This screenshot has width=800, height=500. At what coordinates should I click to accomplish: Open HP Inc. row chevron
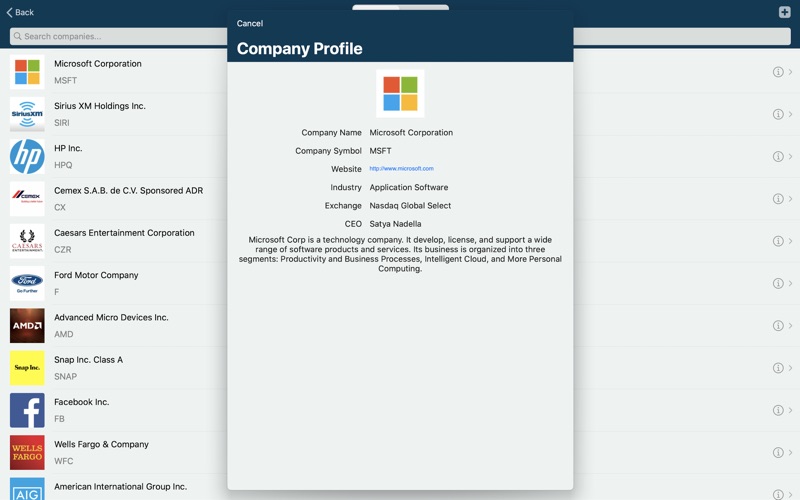[790, 157]
